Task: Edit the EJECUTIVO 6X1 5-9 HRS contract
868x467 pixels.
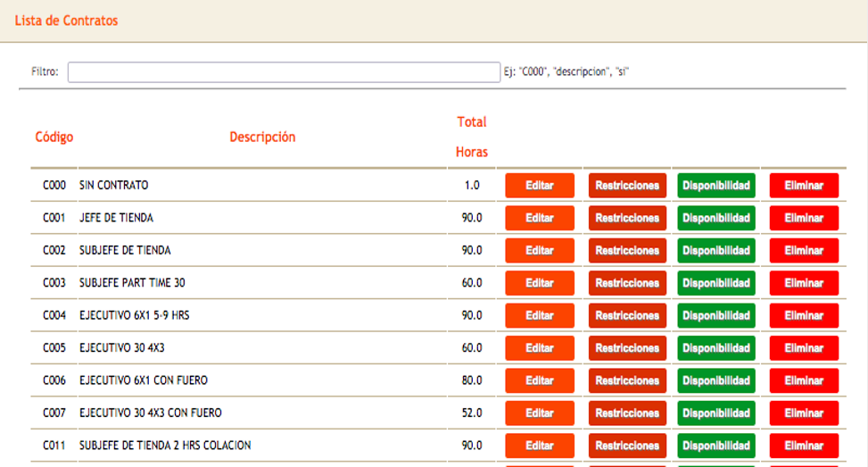Action: coord(540,316)
